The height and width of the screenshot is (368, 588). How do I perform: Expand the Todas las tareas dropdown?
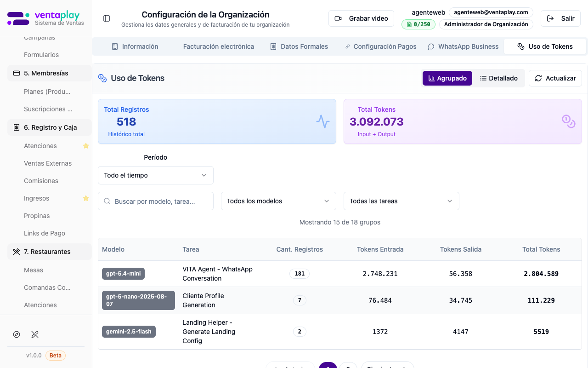(x=401, y=201)
